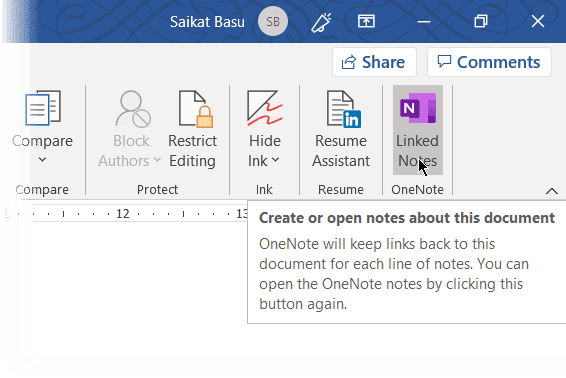
Task: Restore down the Word window
Action: (481, 21)
